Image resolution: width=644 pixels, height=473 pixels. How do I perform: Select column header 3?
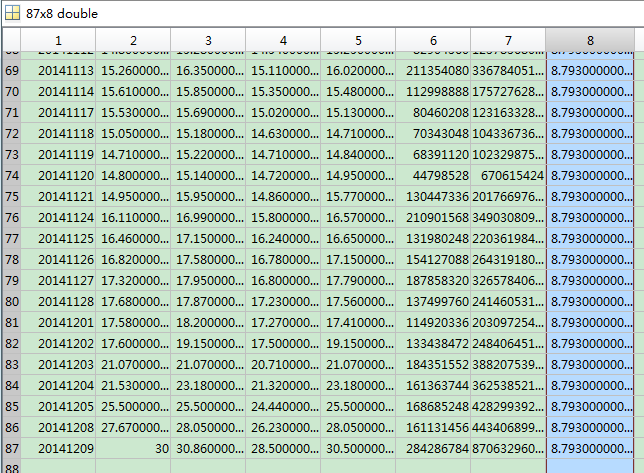pyautogui.click(x=208, y=40)
